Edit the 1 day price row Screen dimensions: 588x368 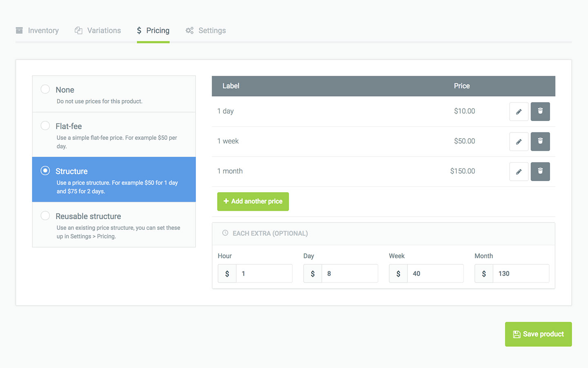click(519, 112)
